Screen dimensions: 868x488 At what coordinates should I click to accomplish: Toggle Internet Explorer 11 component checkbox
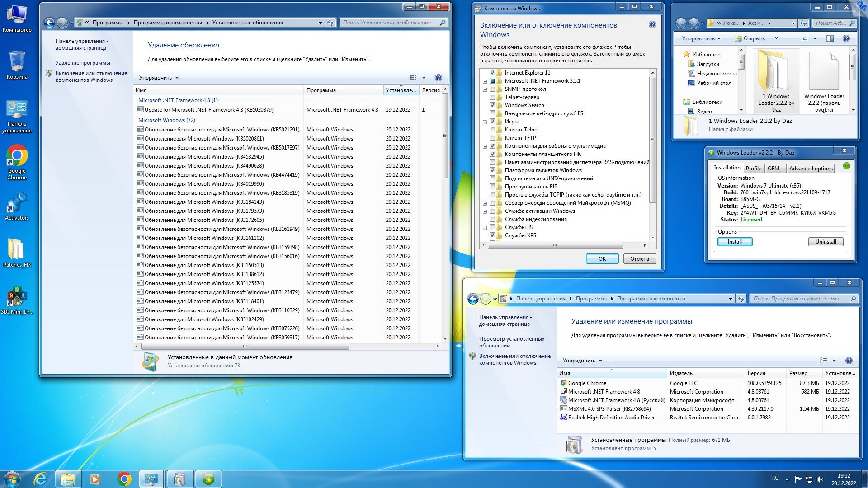491,72
